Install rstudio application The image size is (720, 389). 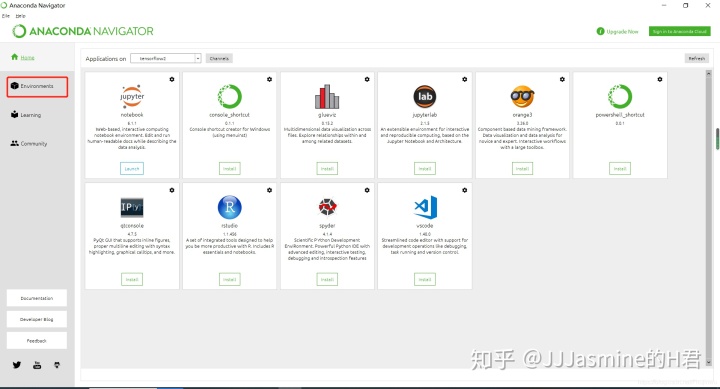230,279
